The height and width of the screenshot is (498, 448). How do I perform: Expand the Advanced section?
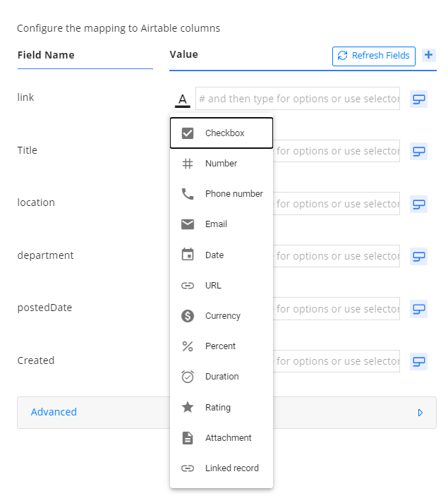tap(54, 412)
